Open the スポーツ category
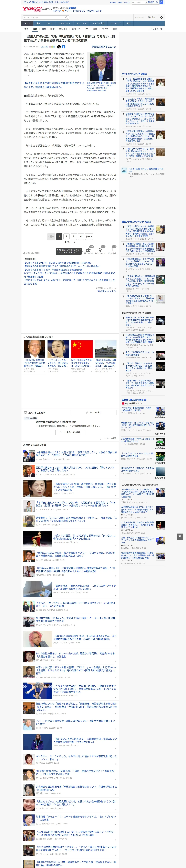Viewport: 186px width, 868px height. (x=76, y=29)
